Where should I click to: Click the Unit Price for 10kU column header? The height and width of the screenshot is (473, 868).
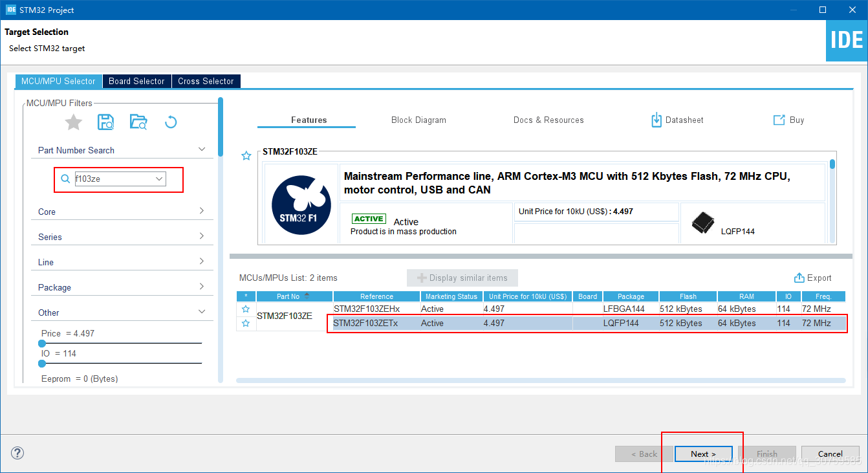coord(528,296)
